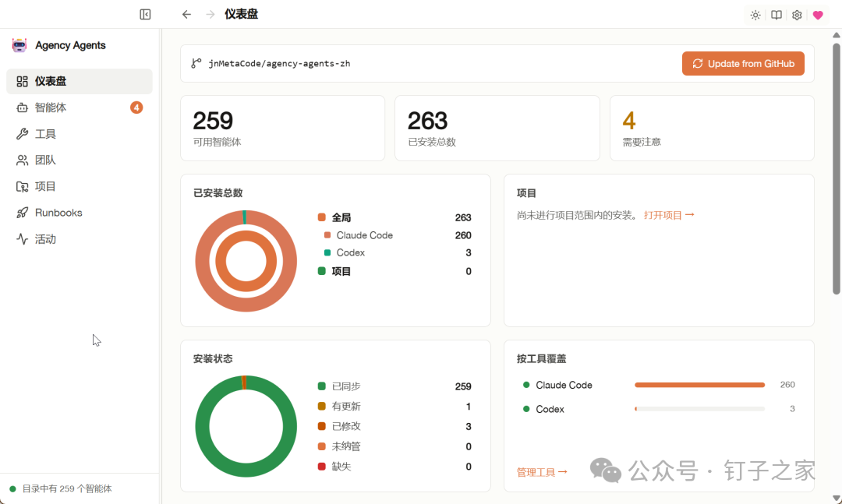Viewport: 842px width, 504px height.
Task: Click the green status dot in footer
Action: tap(13, 489)
